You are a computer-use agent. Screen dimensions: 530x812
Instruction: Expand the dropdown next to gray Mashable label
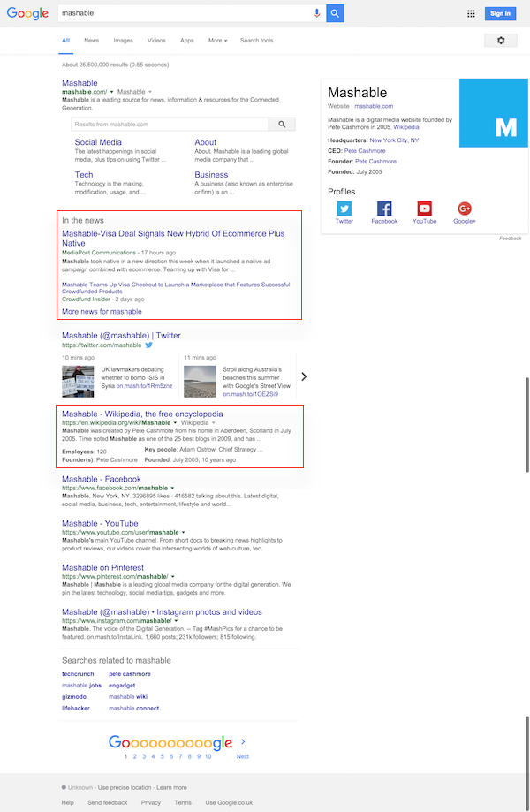[x=150, y=92]
